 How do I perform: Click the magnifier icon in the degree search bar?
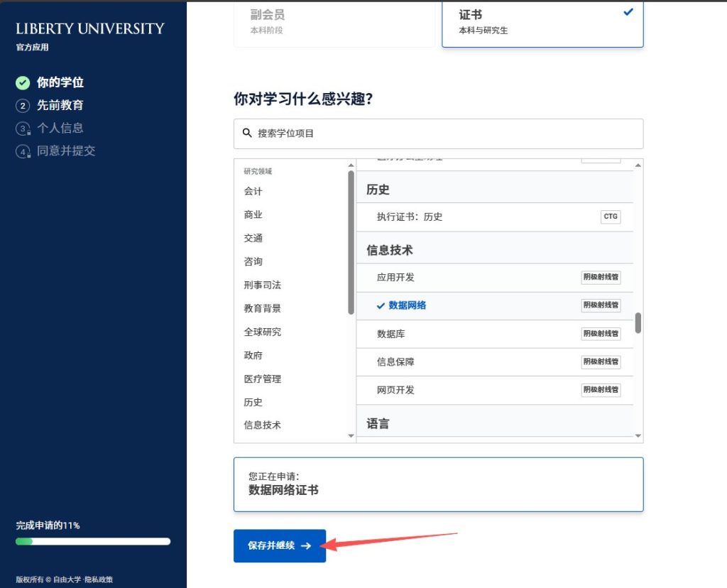[246, 134]
